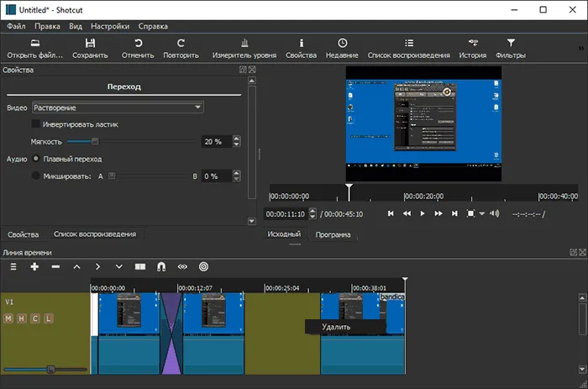Click the Измеритель уровня toolbar icon
The image size is (588, 389).
(x=244, y=43)
